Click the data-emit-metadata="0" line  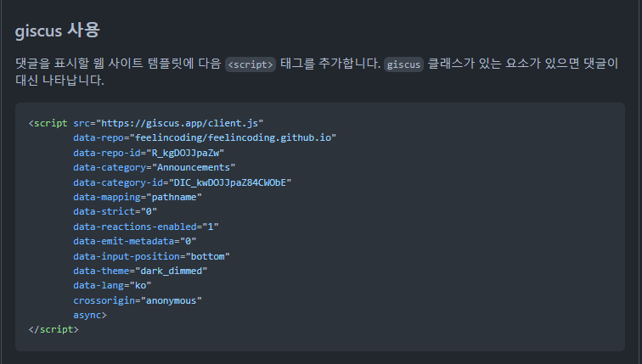point(135,241)
